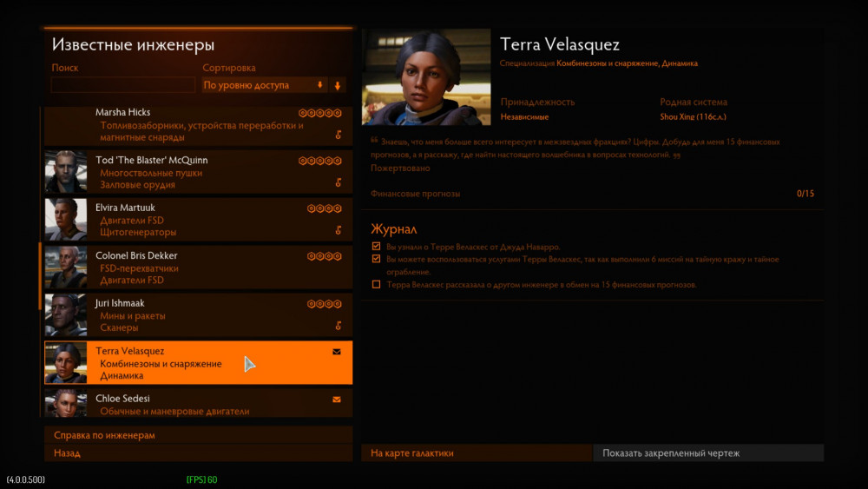
Task: Click the engineer list scrollbar
Action: (x=40, y=276)
